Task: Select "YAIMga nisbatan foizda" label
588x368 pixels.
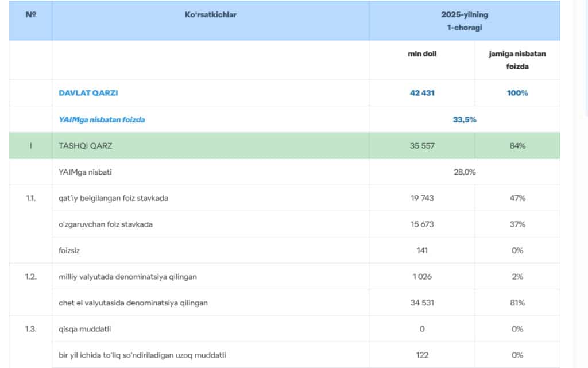Action: 102,119
